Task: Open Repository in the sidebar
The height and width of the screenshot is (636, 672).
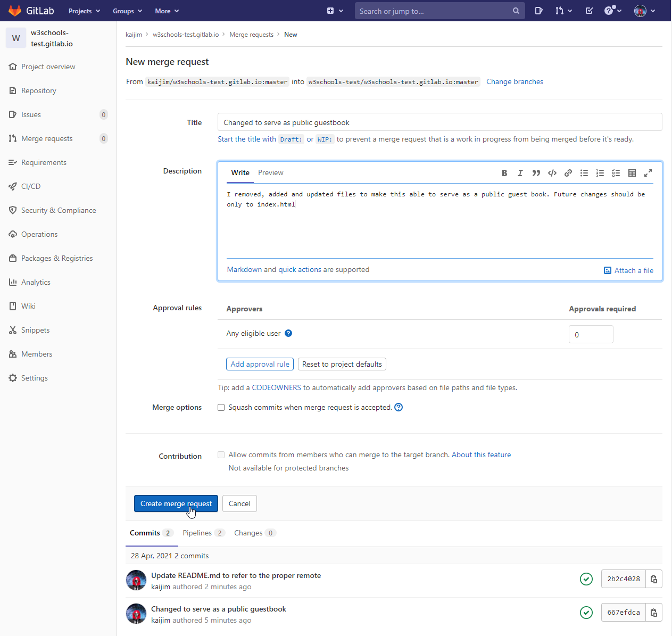Action: 38,91
